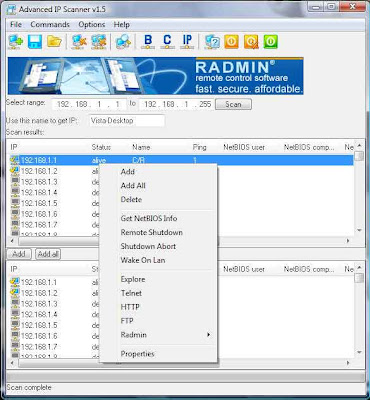Select the class B subnet icon
This screenshot has height=400, width=370.
[148, 42]
